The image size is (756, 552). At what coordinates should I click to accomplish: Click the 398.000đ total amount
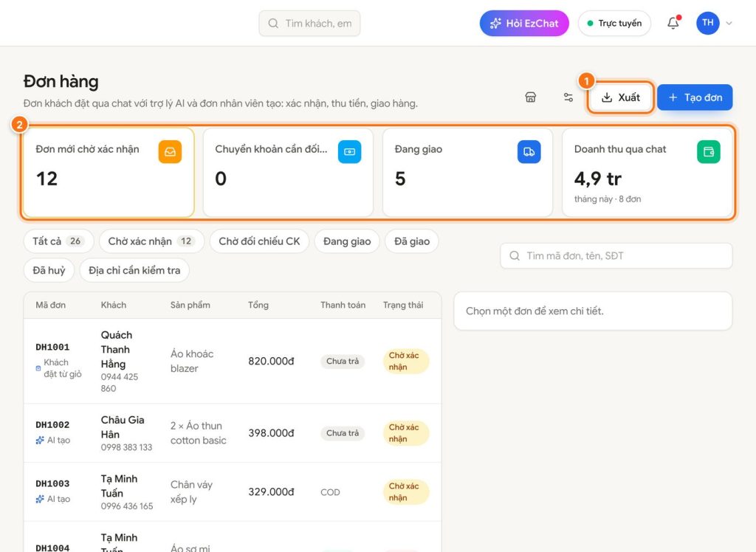(271, 433)
